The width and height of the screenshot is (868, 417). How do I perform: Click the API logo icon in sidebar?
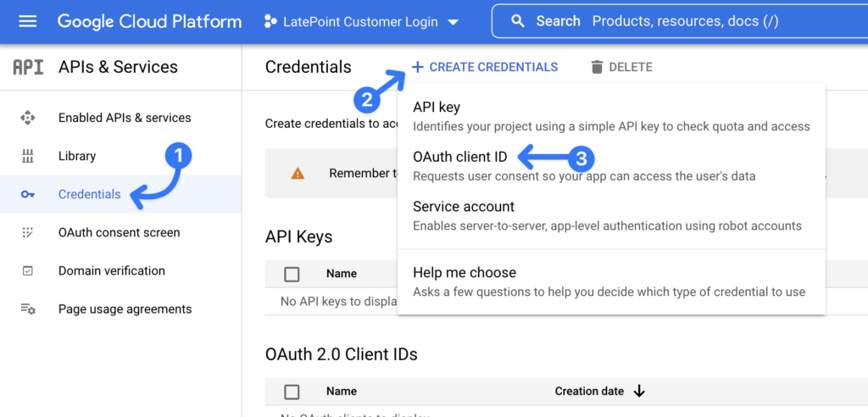(28, 67)
